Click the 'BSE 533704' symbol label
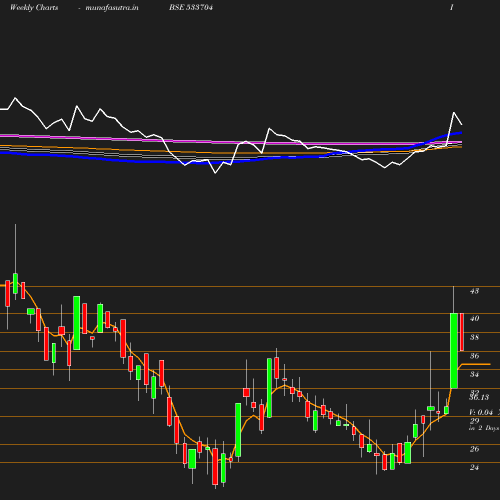 click(191, 7)
